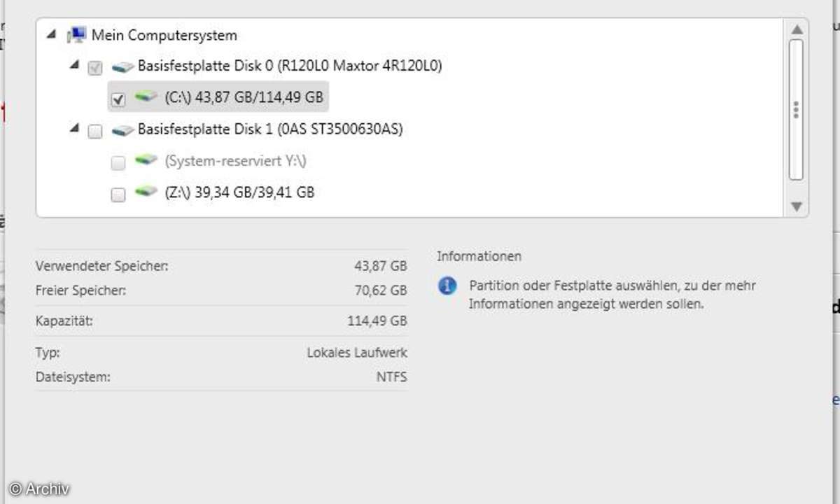The width and height of the screenshot is (840, 504).
Task: Click the green Z:\ partition icon
Action: tap(146, 192)
